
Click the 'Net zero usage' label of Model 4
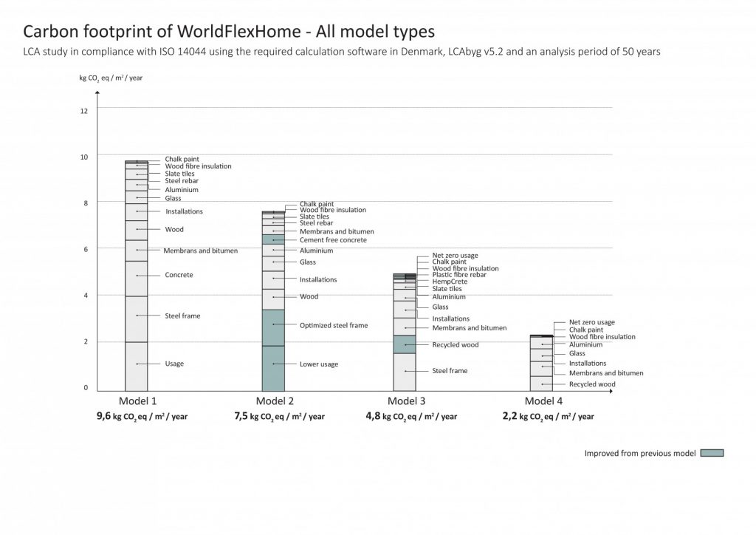(591, 322)
